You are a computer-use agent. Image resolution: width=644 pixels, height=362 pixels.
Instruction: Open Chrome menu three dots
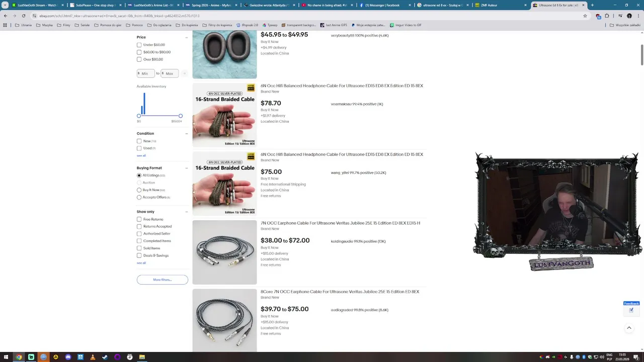tap(638, 16)
